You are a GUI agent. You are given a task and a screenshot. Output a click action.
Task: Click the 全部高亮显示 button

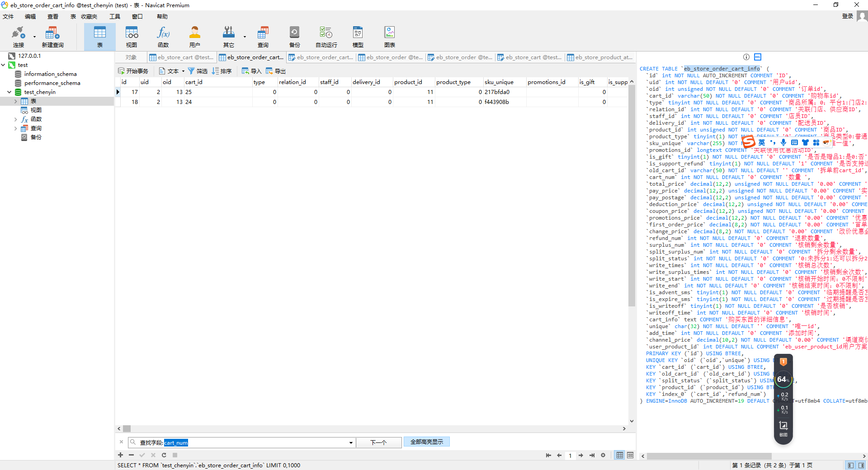coord(426,442)
